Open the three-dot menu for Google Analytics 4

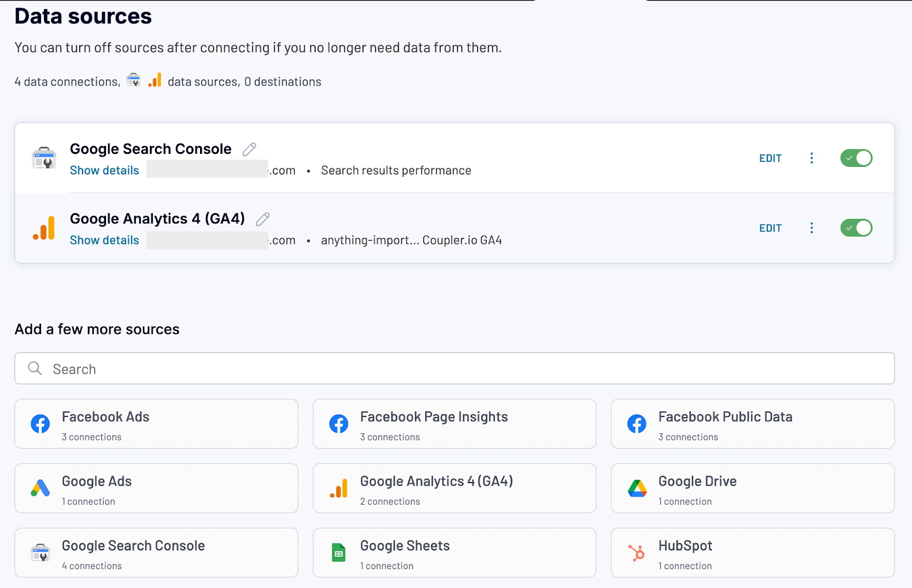(x=812, y=228)
